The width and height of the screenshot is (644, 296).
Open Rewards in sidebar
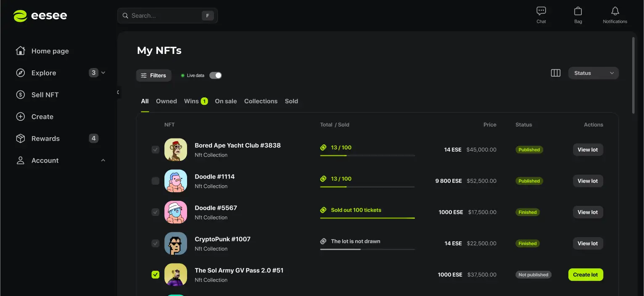45,139
